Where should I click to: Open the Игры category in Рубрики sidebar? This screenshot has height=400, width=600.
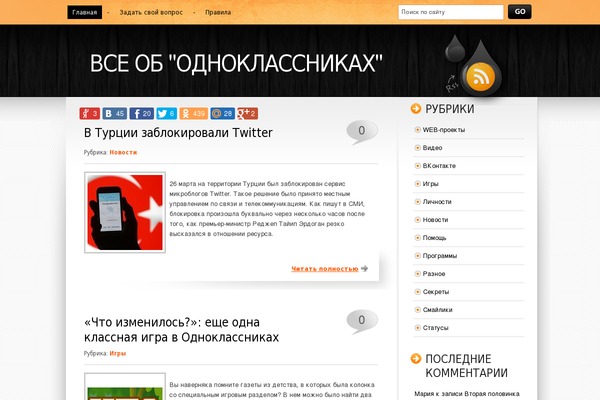430,184
